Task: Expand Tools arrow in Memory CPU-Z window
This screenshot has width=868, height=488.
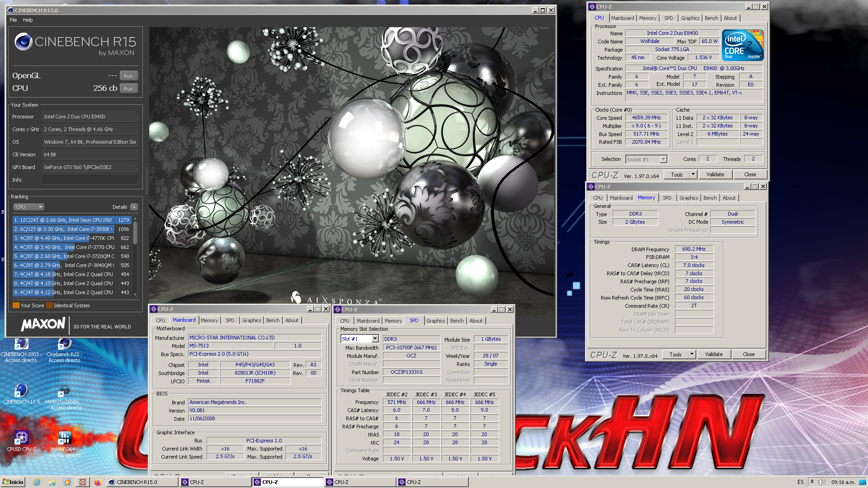Action: coord(692,354)
